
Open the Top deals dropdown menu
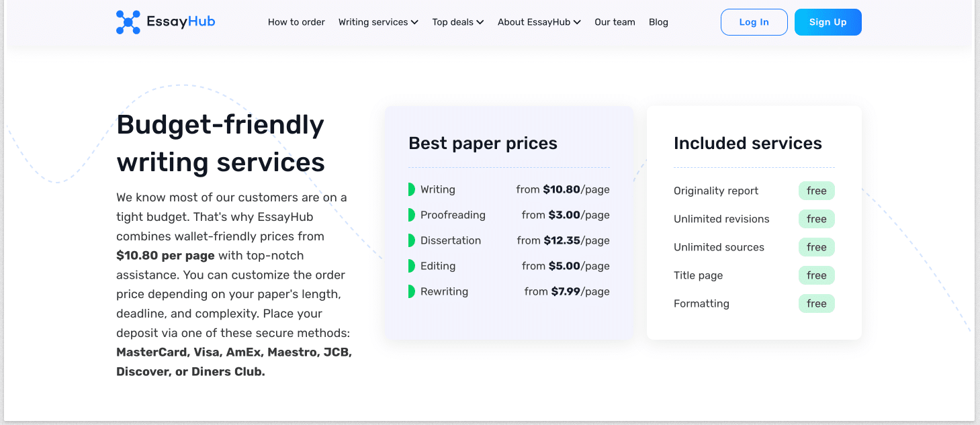(457, 22)
